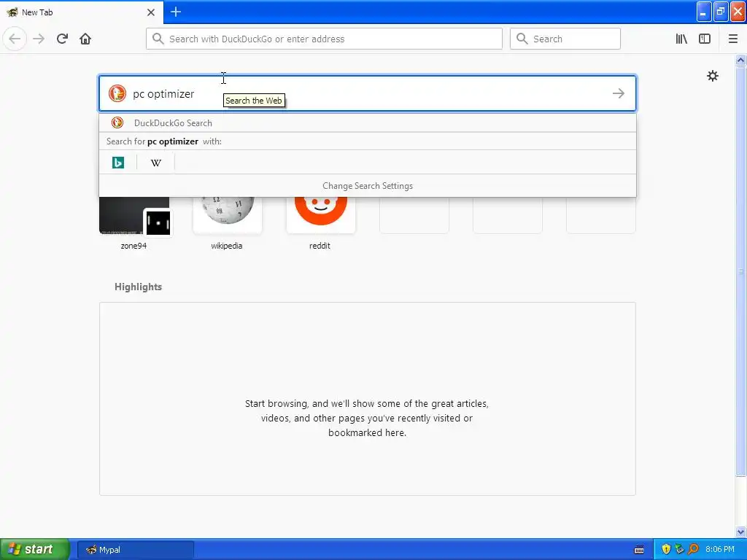Click the pc optimizer search field
This screenshot has height=560, width=747.
pos(368,93)
